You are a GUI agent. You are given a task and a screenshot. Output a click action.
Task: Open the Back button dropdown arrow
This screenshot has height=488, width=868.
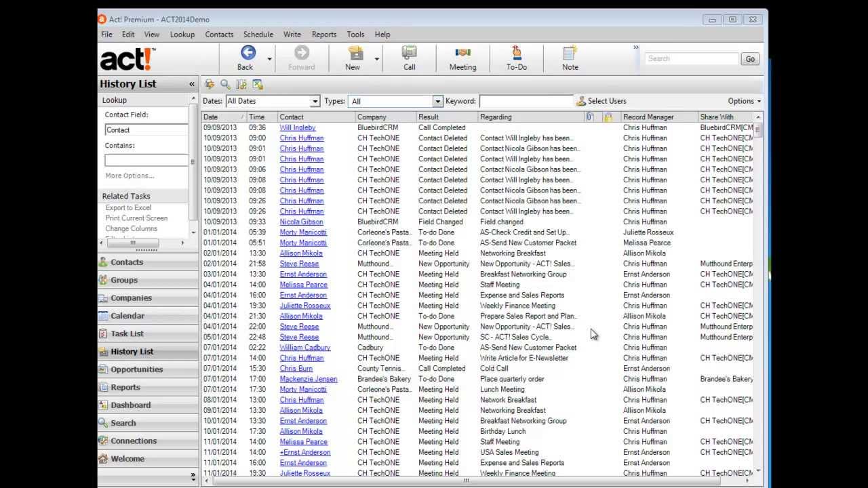tap(269, 59)
